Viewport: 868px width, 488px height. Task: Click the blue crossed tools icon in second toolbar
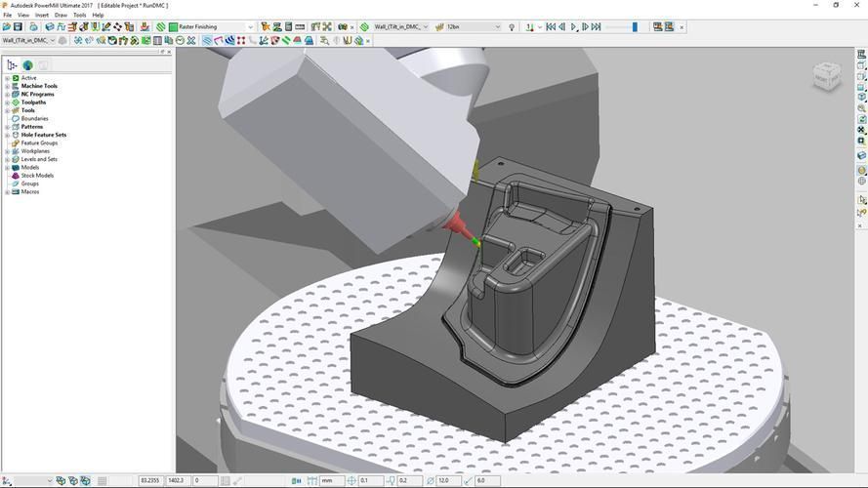point(191,40)
